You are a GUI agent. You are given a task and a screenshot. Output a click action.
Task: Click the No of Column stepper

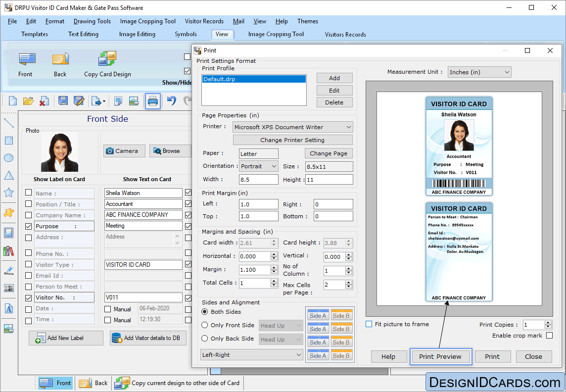[348, 271]
